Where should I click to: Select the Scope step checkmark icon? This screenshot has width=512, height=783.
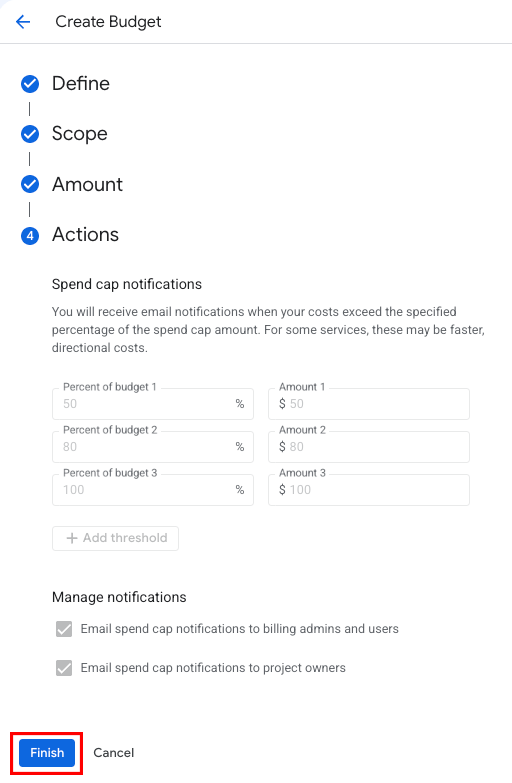coord(30,134)
